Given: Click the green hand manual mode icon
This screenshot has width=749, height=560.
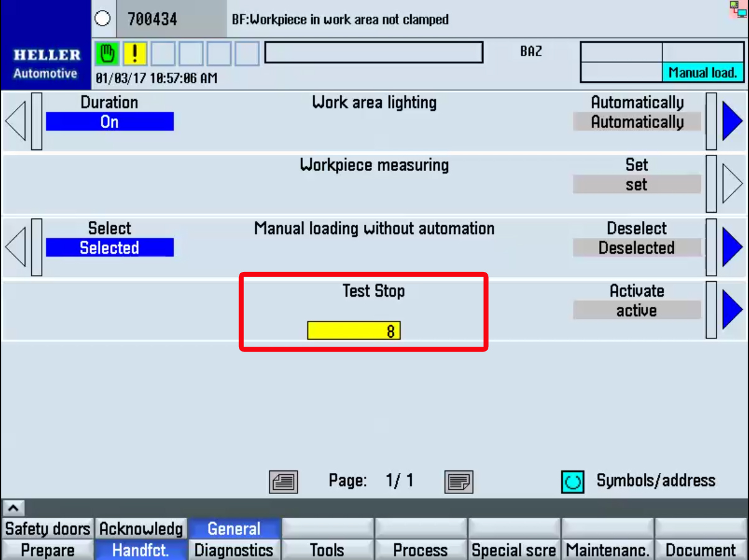Looking at the screenshot, I should (x=107, y=54).
